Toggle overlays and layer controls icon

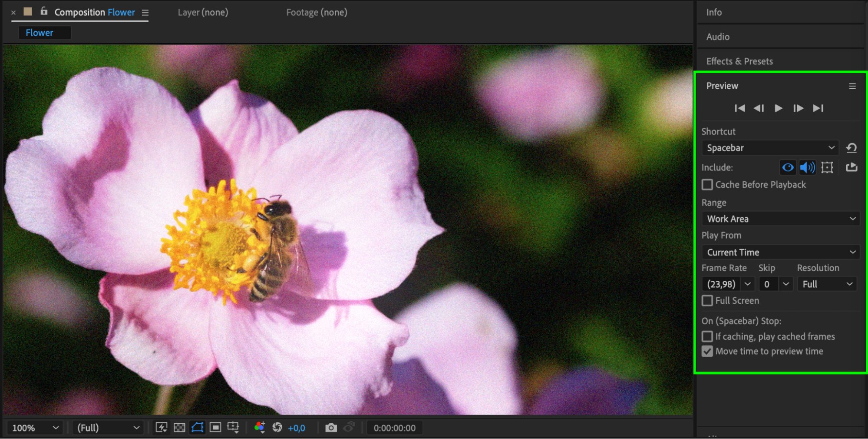tap(827, 167)
